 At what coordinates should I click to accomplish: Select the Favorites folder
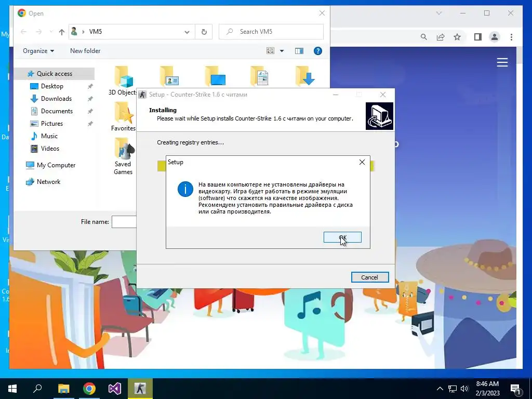coord(123,116)
